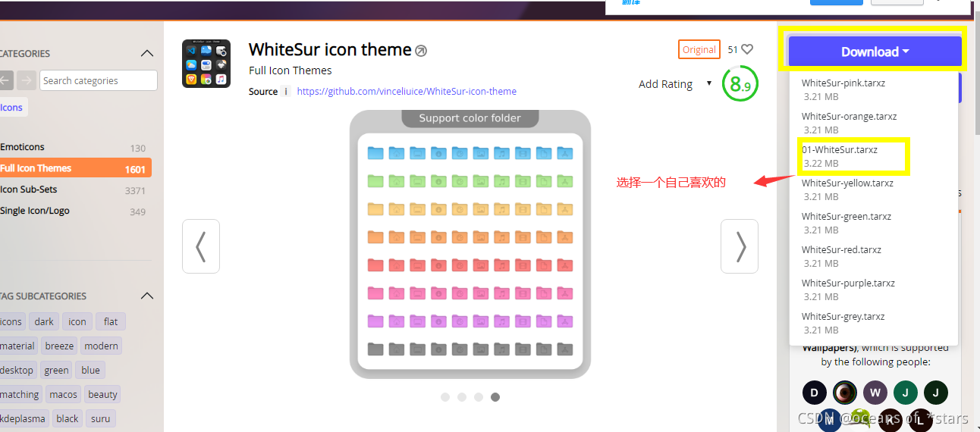
Task: Filter by the black tag
Action: 68,418
